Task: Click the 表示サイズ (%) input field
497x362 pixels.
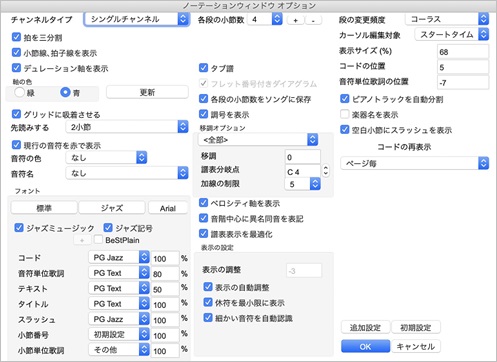Action: tap(463, 52)
